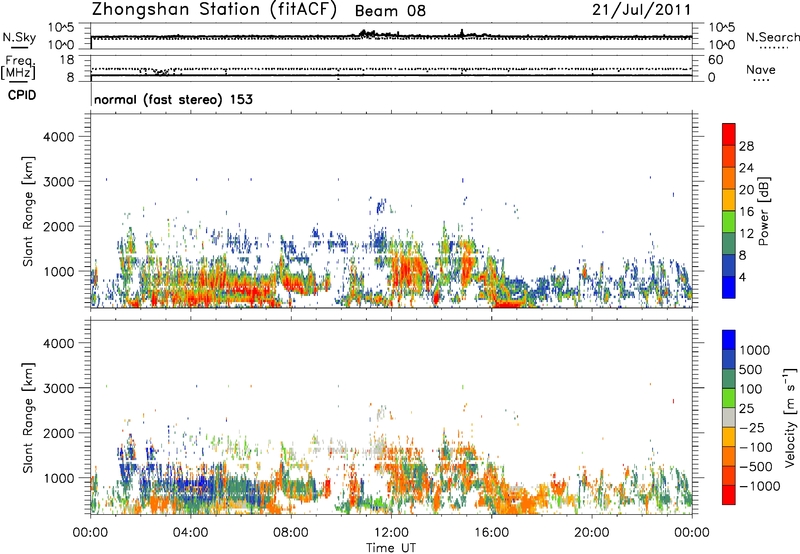
Task: Click inside the velocity range-time plot
Action: pos(391,417)
